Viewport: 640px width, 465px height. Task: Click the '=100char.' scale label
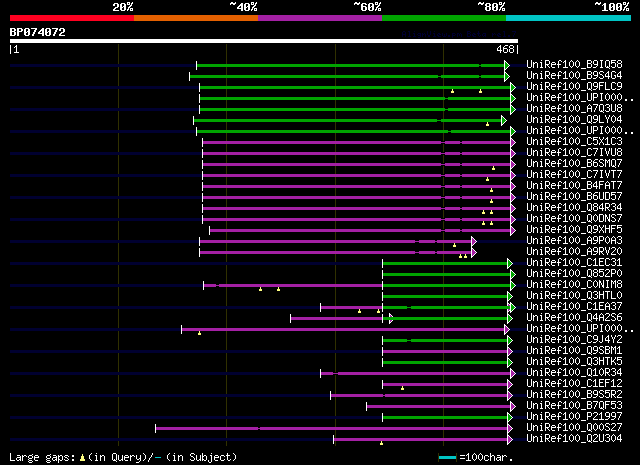(486, 457)
